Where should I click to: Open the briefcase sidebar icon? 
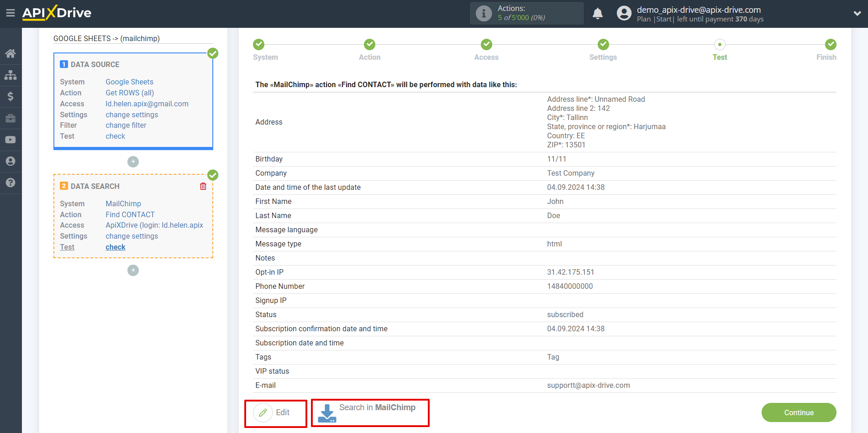click(x=11, y=118)
